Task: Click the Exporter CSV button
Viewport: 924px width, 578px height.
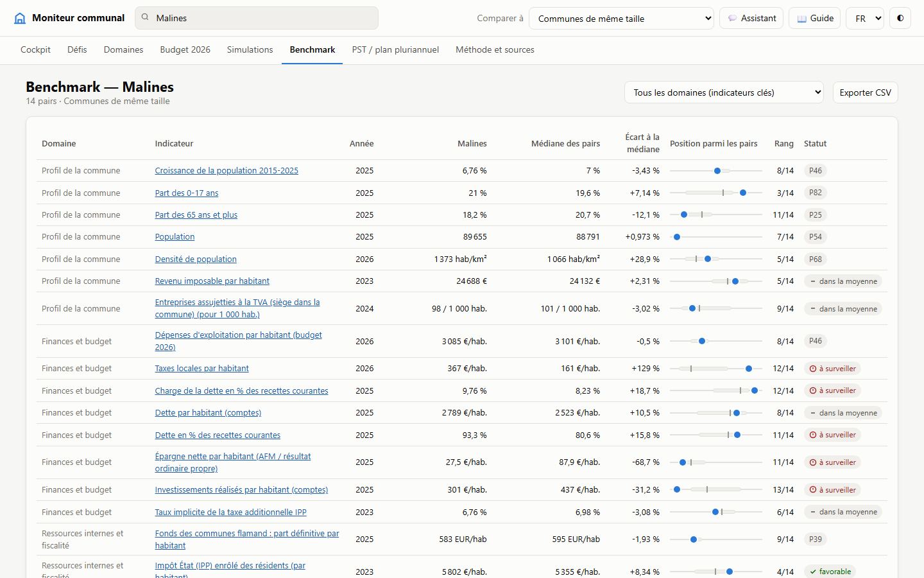Action: 865,92
